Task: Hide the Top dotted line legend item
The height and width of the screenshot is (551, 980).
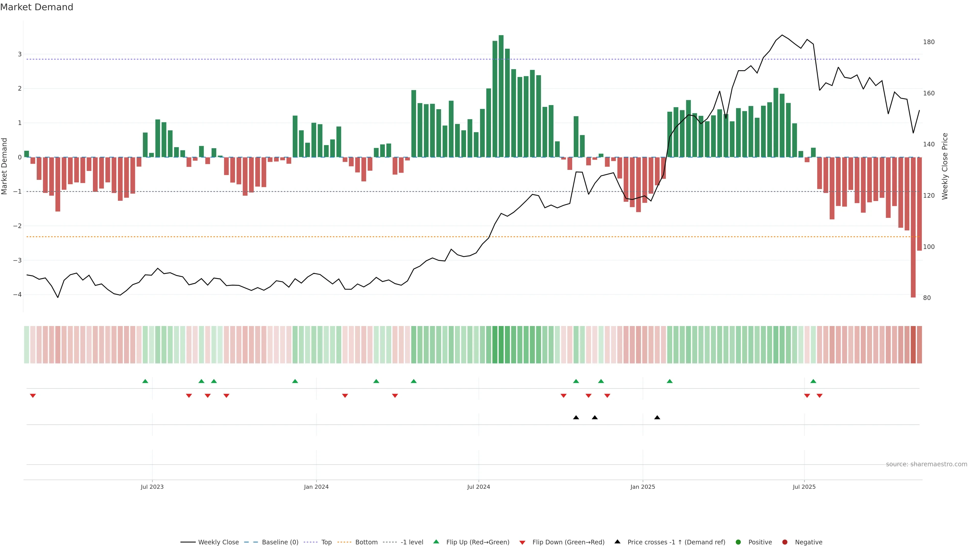Action: [x=326, y=542]
